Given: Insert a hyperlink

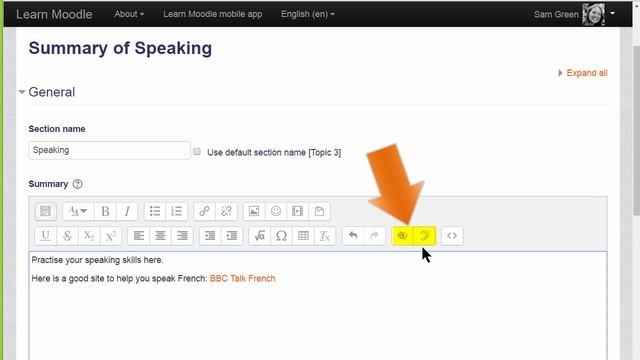Looking at the screenshot, I should (204, 211).
